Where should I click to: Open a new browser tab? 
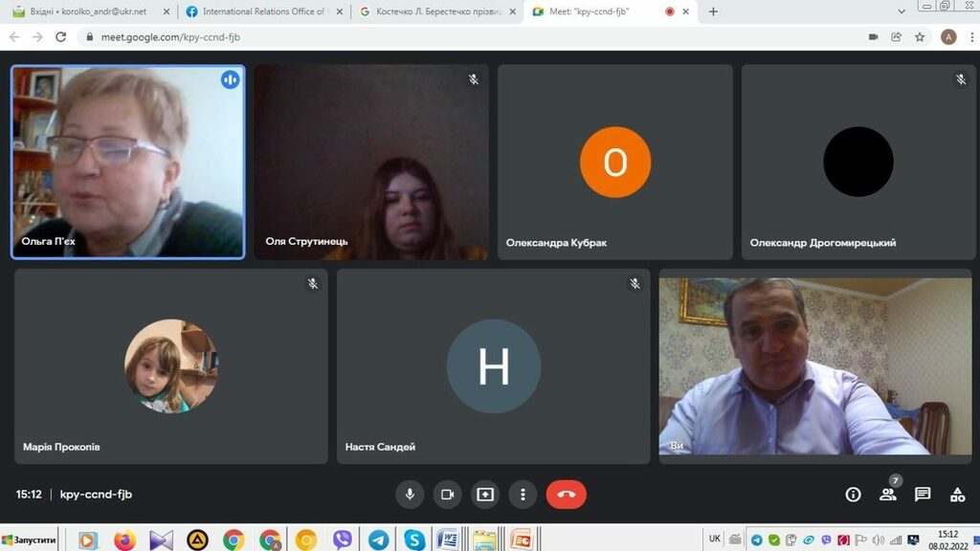[713, 11]
